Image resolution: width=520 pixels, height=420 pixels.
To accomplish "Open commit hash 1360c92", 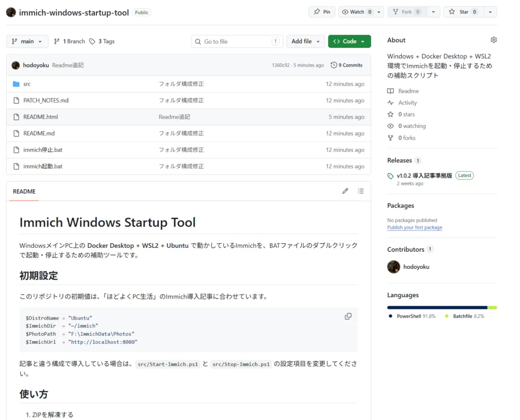I will coord(280,66).
